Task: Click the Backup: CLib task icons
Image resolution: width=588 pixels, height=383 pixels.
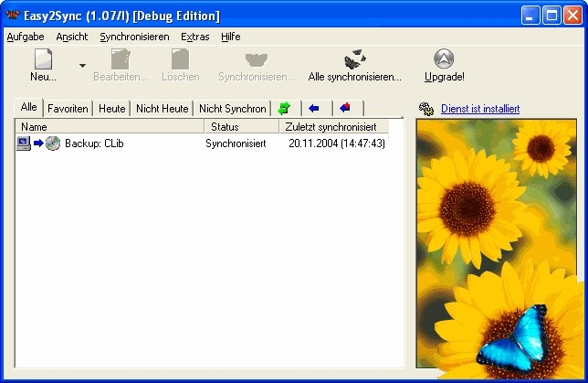Action: (38, 144)
